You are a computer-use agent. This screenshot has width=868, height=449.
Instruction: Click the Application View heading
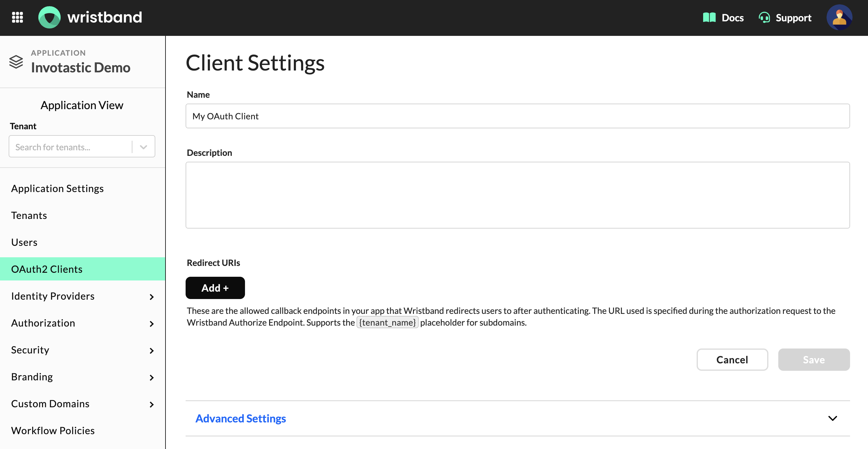[82, 105]
